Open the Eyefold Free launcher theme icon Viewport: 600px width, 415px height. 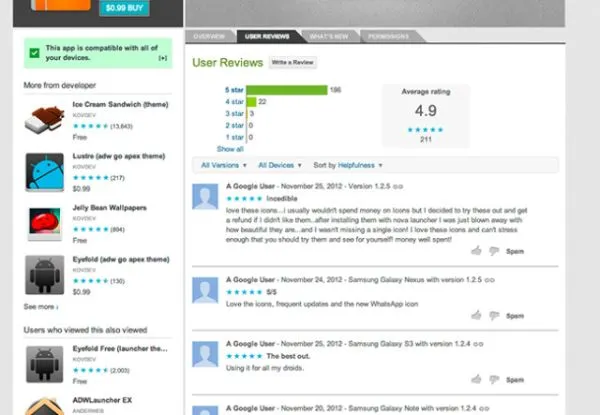tap(44, 365)
